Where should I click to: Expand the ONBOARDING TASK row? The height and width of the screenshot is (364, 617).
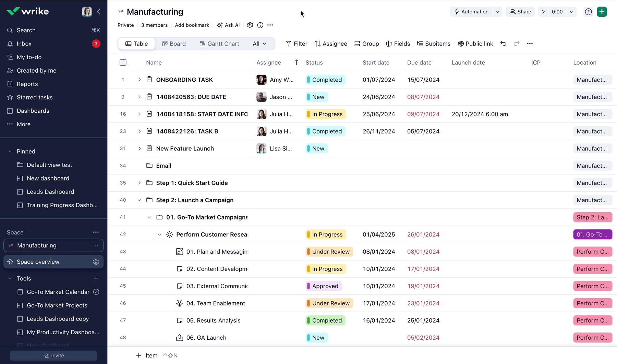point(140,80)
